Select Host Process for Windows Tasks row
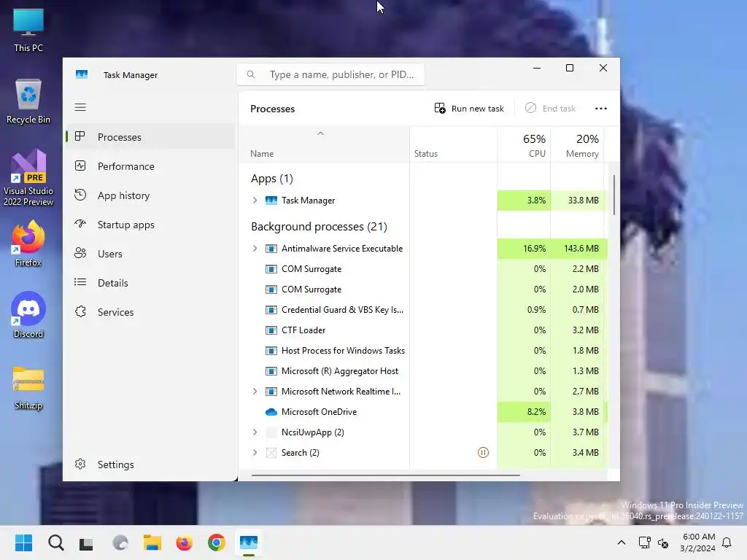This screenshot has height=560, width=747. click(x=423, y=351)
